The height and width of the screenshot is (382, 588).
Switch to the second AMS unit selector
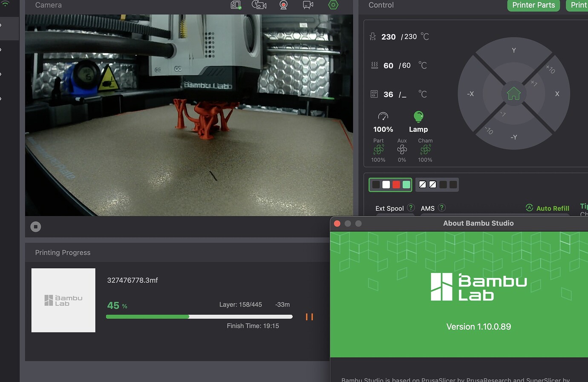[437, 185]
